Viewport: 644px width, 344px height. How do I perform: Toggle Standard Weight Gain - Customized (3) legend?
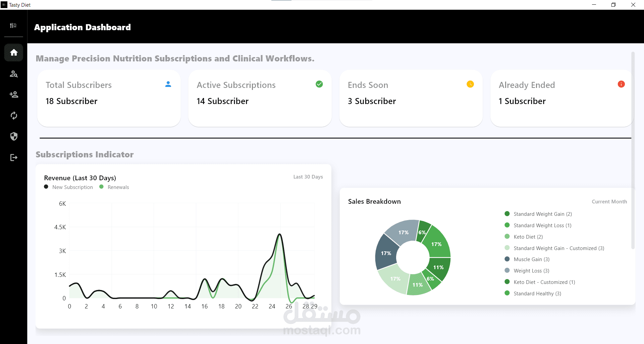[x=554, y=248]
